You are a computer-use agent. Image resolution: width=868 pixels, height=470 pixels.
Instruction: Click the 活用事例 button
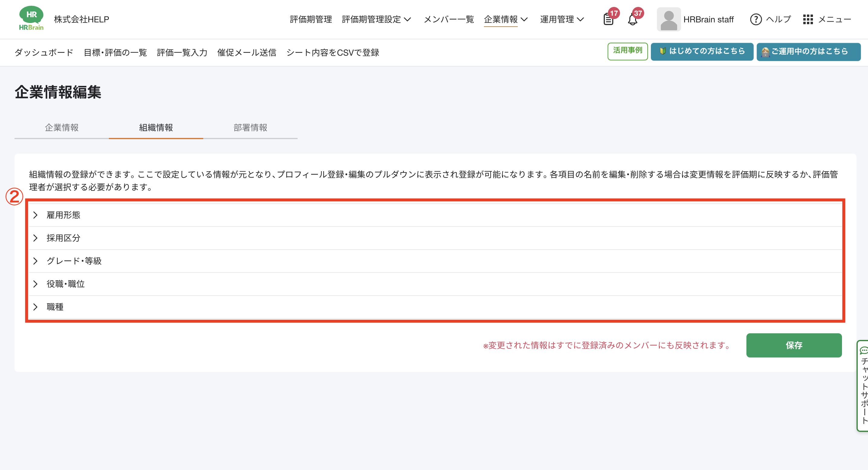coord(628,51)
